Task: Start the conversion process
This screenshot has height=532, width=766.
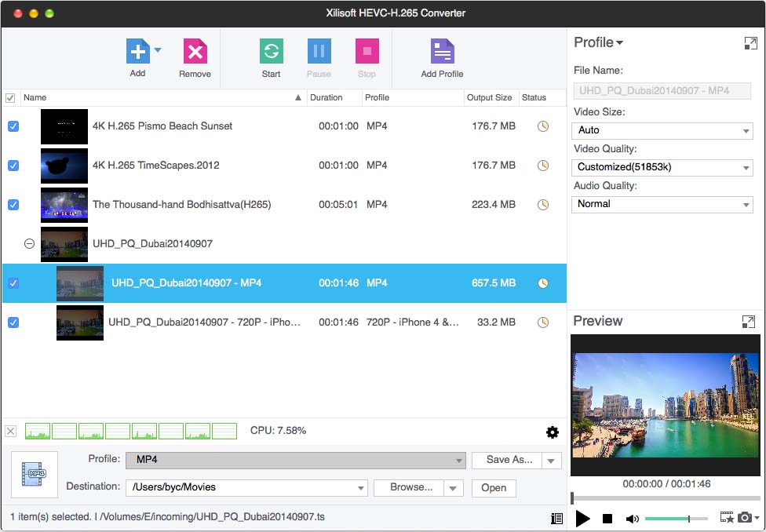Action: pos(271,52)
